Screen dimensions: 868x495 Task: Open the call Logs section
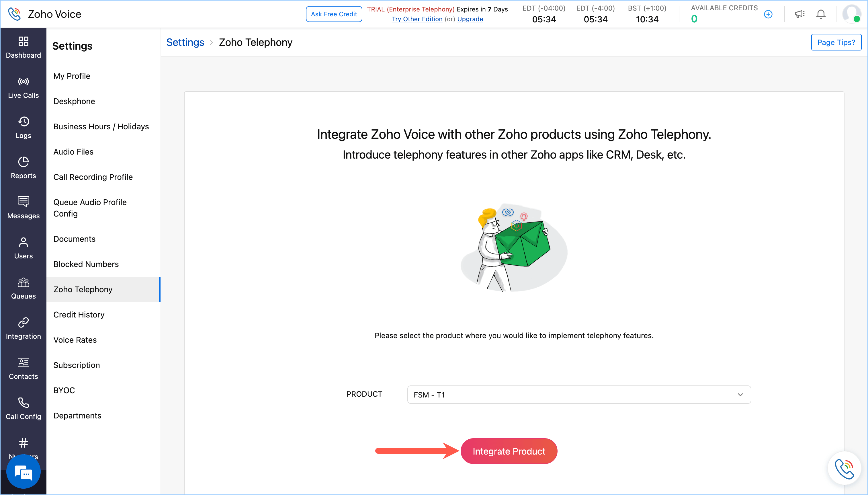tap(23, 128)
